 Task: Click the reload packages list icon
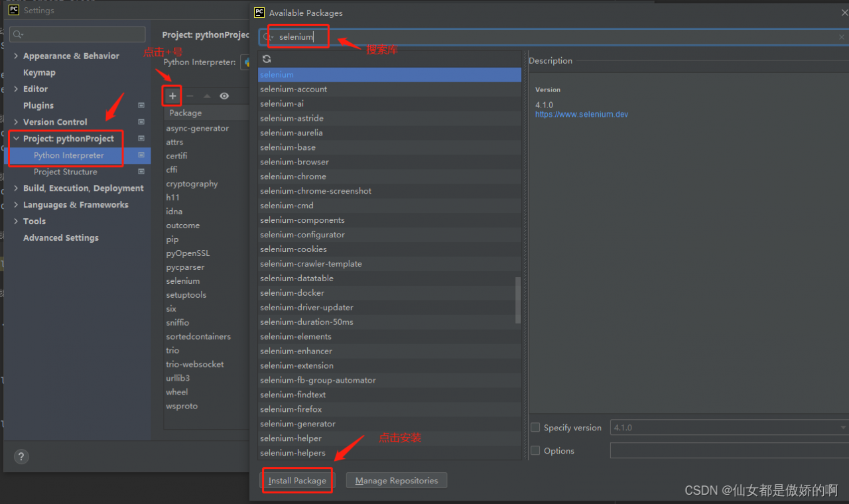coord(267,59)
